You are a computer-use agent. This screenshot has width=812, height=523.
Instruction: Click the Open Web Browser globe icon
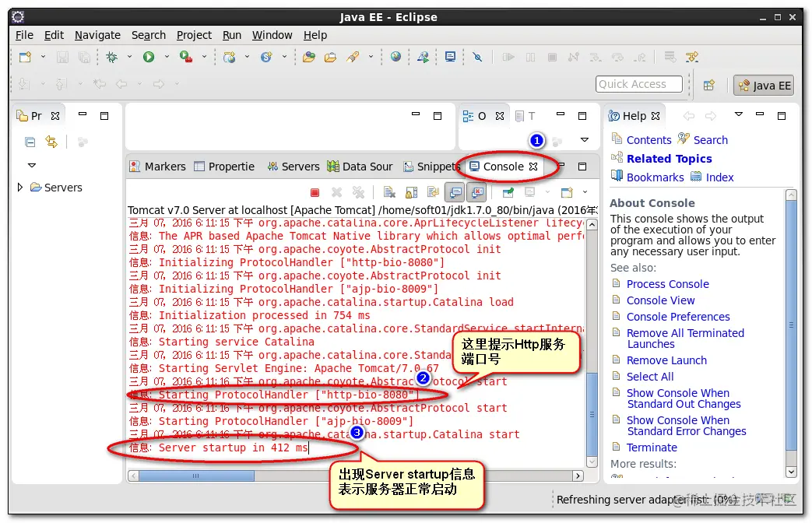tap(395, 57)
